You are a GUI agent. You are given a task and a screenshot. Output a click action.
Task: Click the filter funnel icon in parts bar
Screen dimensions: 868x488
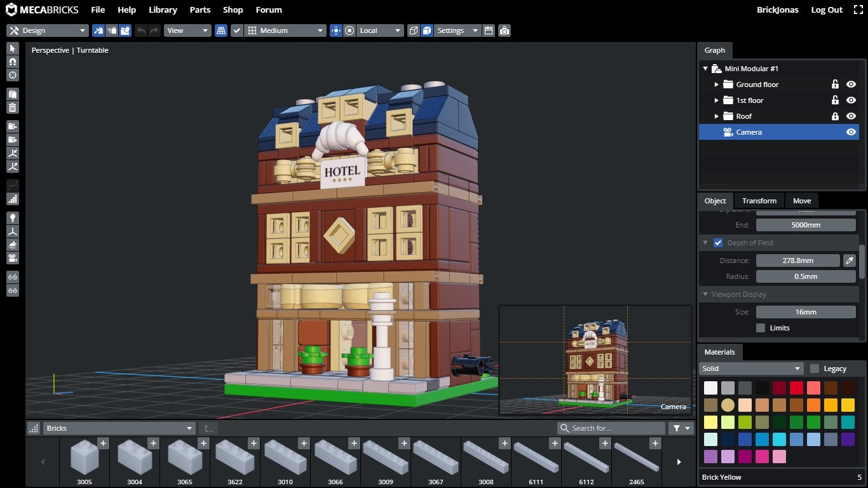(681, 428)
